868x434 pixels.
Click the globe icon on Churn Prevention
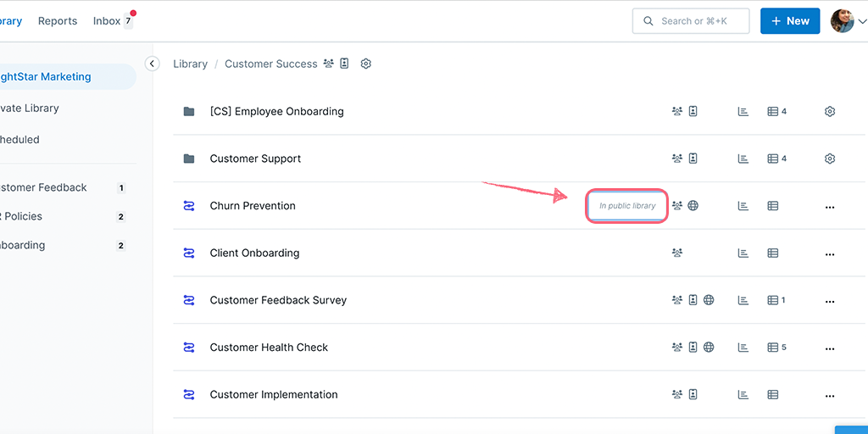click(x=693, y=206)
